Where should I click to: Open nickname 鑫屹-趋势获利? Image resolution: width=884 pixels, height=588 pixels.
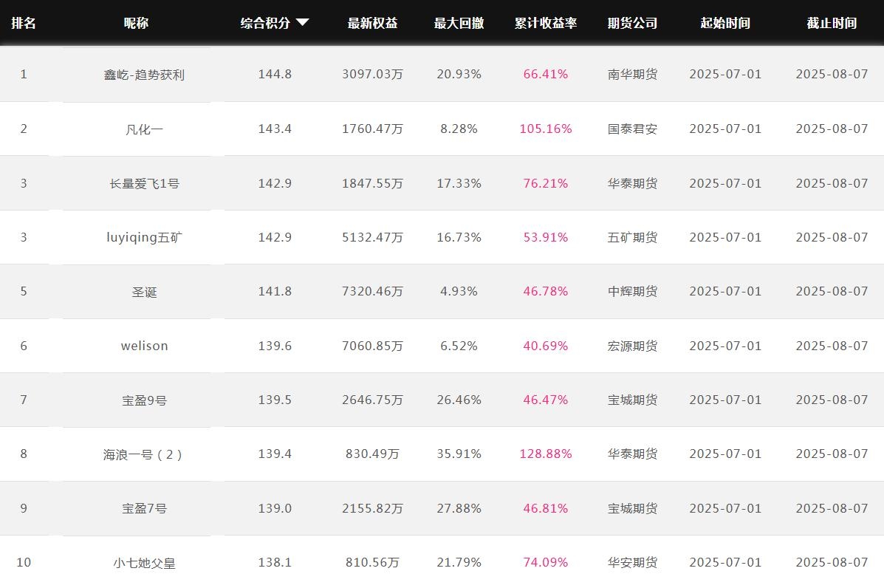coord(144,75)
